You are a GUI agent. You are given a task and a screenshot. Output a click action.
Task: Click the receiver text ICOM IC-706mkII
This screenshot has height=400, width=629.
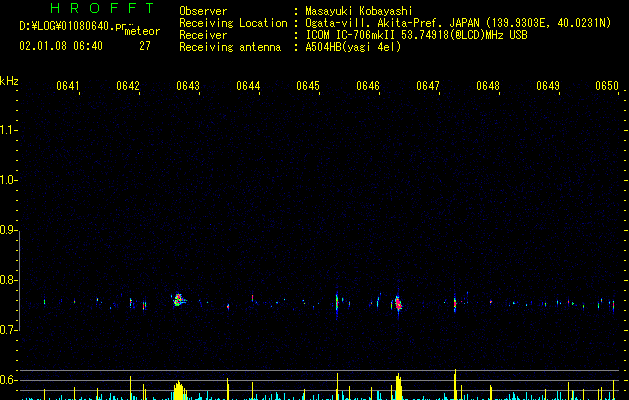(349, 35)
